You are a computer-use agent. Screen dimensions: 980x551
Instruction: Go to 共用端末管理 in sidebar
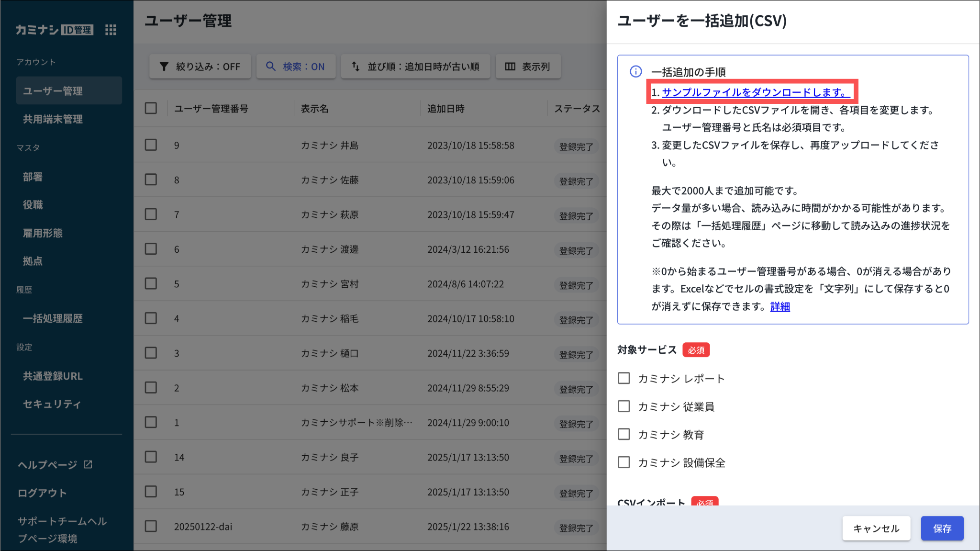click(53, 119)
